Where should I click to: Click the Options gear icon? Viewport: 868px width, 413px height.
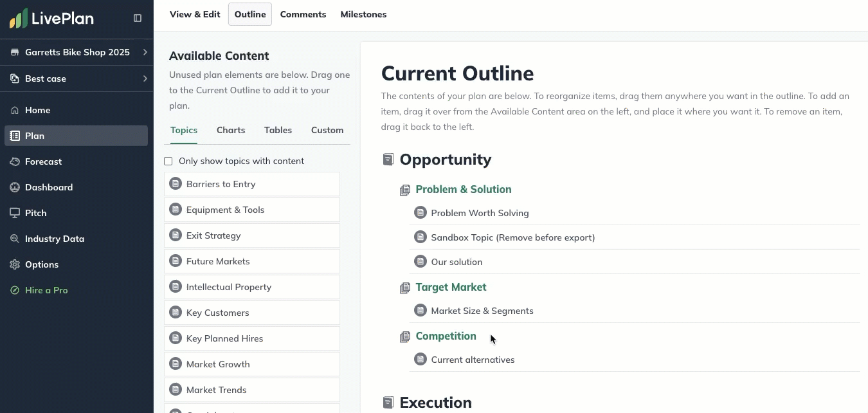click(x=15, y=264)
